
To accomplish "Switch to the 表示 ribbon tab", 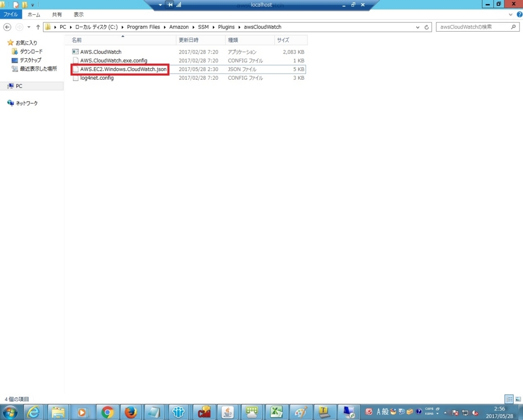I will click(78, 15).
